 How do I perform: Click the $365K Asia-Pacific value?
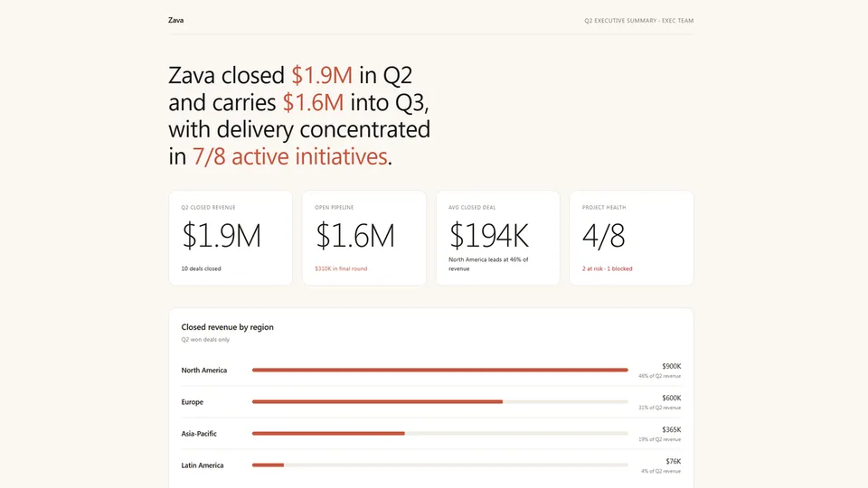tap(672, 429)
